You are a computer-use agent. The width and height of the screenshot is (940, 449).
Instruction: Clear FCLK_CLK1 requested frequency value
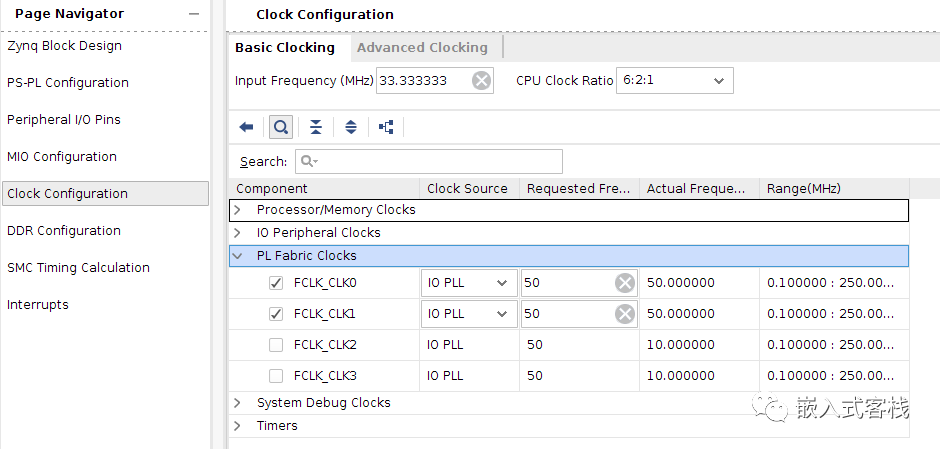coord(625,314)
